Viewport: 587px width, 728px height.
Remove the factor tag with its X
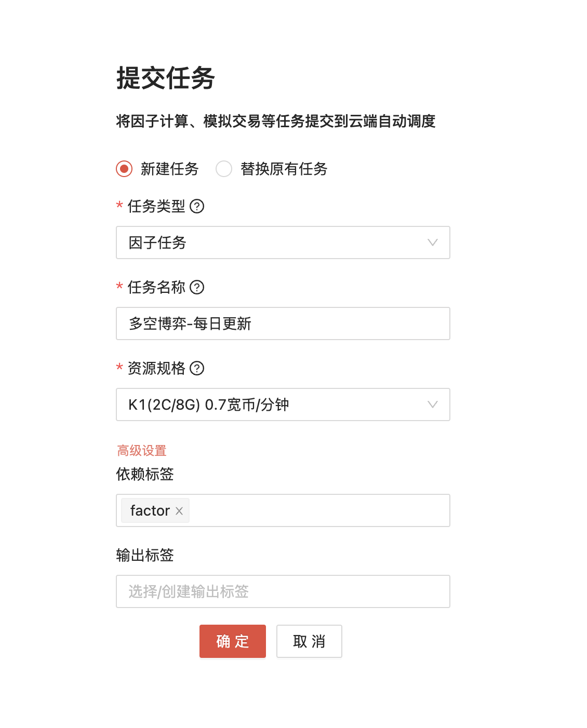pos(179,511)
